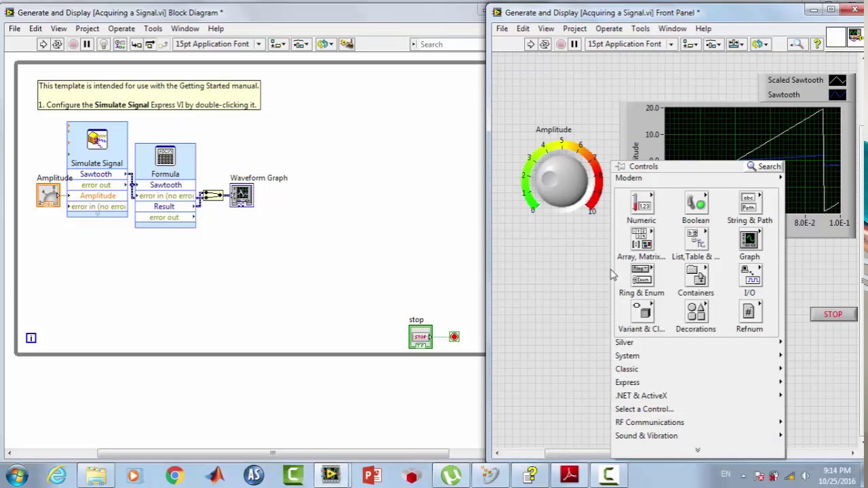The image size is (868, 488).
Task: Click Amplitude knob on Front Panel
Action: click(561, 178)
